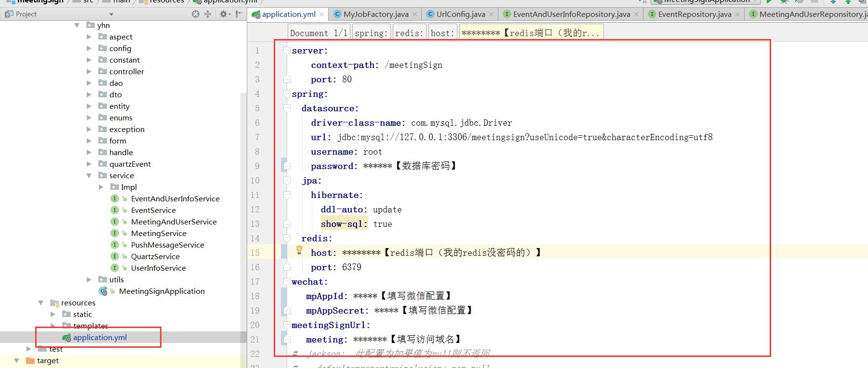Click the interface icon beside EventAndUserInfoService
Screen dimensions: 868x368
click(115, 198)
